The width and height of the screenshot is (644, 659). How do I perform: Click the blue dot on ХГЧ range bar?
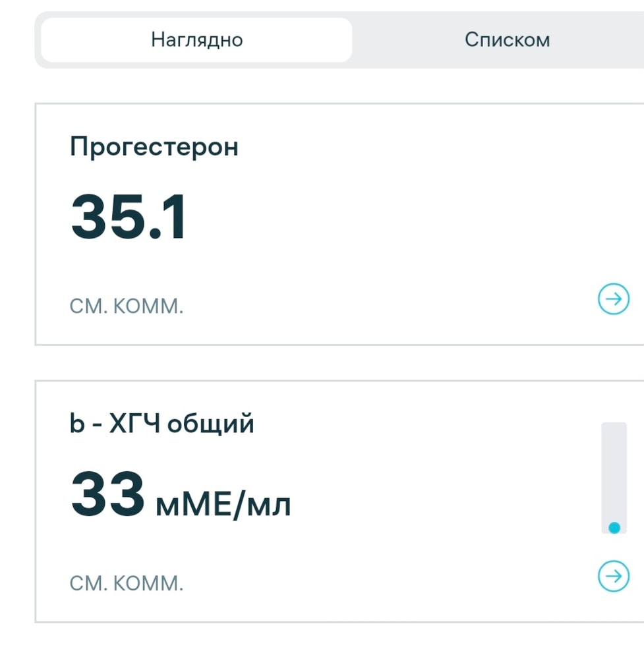tap(614, 527)
